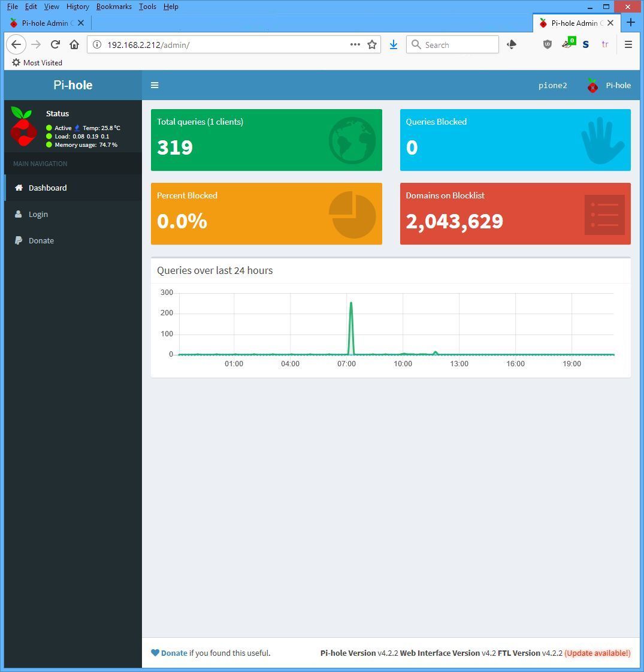
Task: Open the Most Visited bookmarks folder
Action: pos(37,62)
